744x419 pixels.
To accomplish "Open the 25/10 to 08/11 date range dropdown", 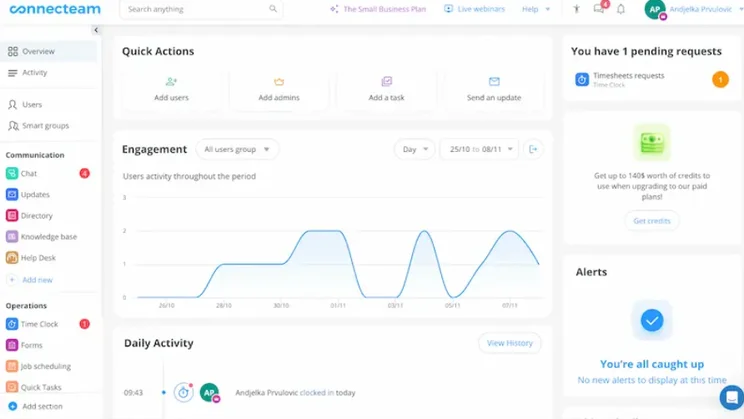I will tap(479, 149).
